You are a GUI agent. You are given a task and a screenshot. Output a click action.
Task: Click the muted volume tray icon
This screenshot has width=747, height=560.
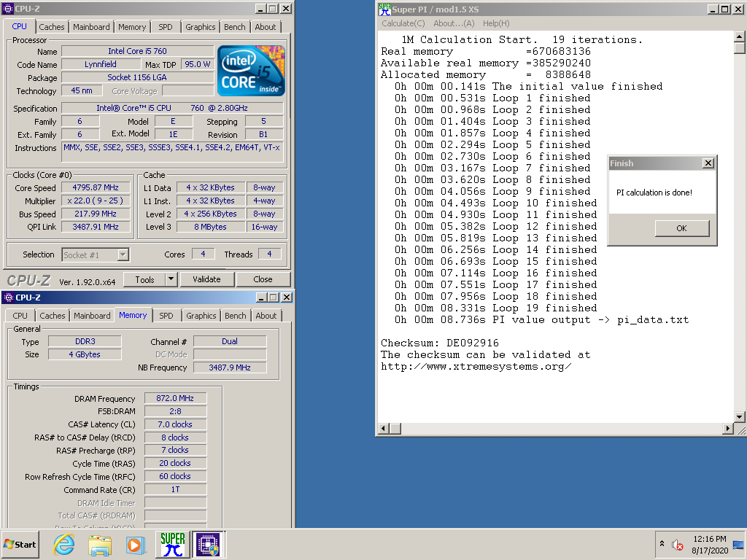[x=677, y=544]
